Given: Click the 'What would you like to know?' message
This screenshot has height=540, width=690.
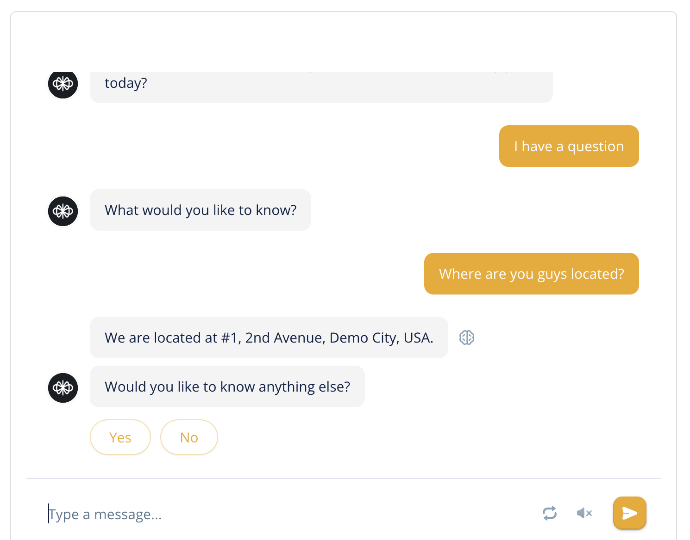Looking at the screenshot, I should tap(200, 210).
